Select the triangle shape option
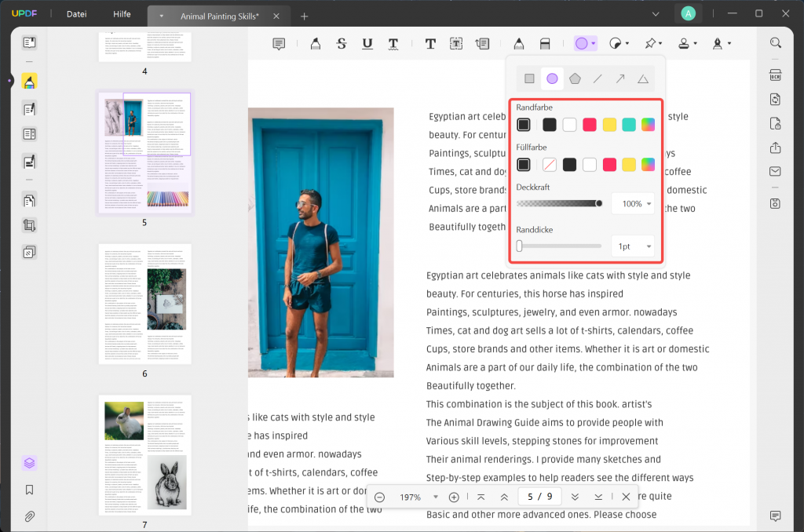804x532 pixels. (x=643, y=79)
